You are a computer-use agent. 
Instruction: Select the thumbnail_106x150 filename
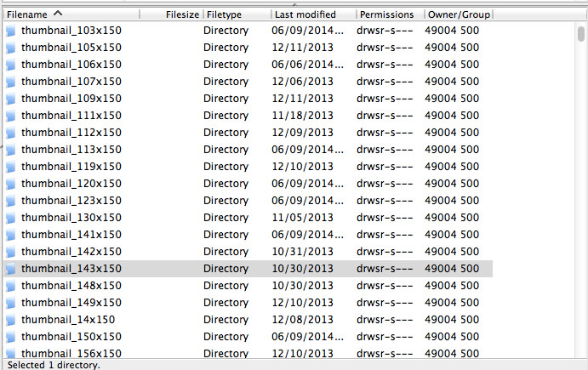71,65
